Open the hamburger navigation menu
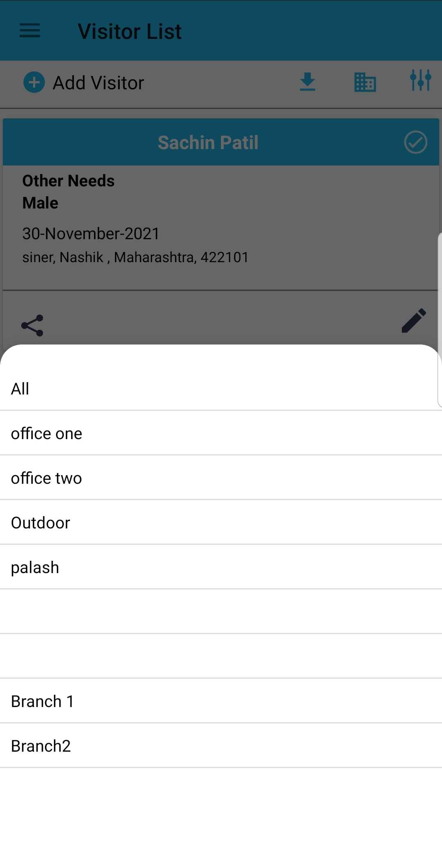Viewport: 442px width, 868px height. click(30, 31)
